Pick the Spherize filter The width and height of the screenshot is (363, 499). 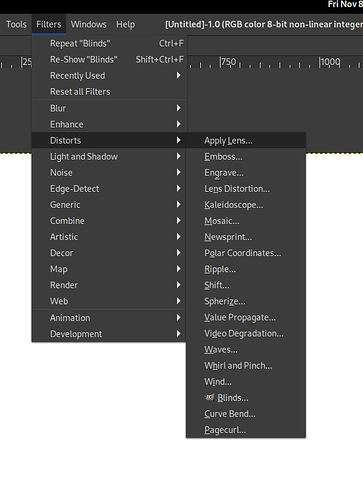pyautogui.click(x=246, y=301)
